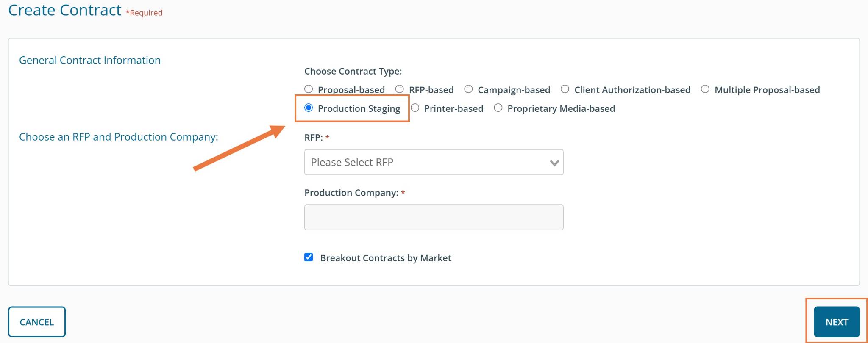Select the Proposal-based radio button
The image size is (868, 343).
[x=309, y=89]
